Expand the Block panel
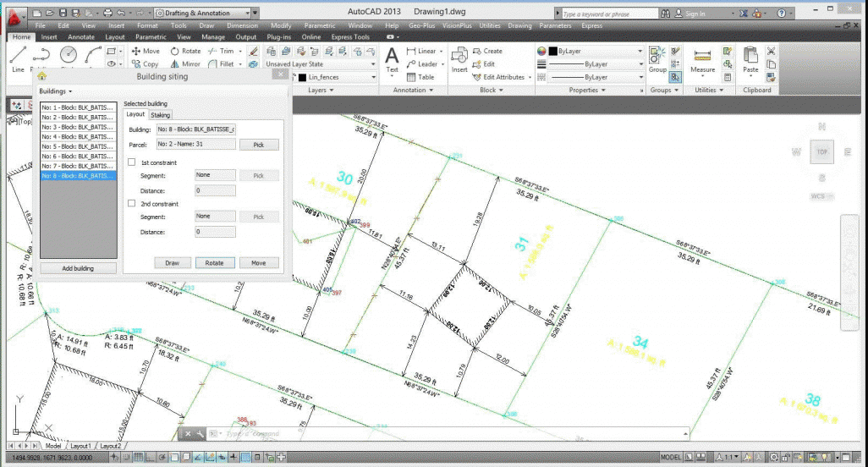 (491, 91)
